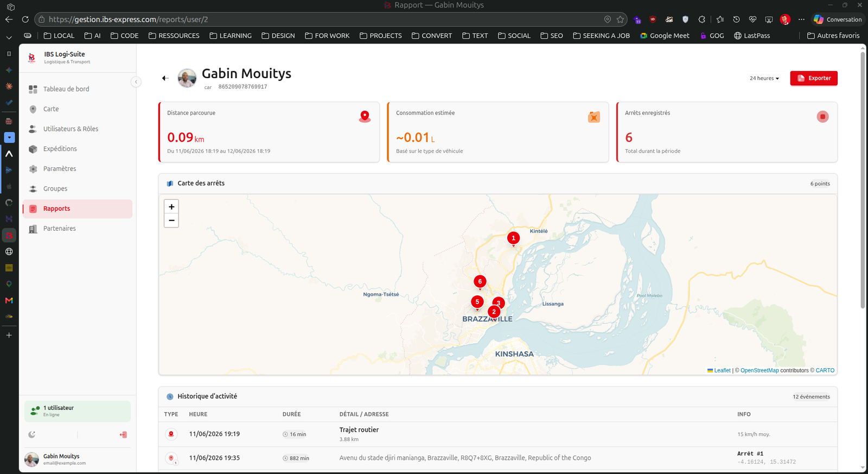Click the Distance parcourue location pin icon
868x474 pixels.
[x=365, y=117]
